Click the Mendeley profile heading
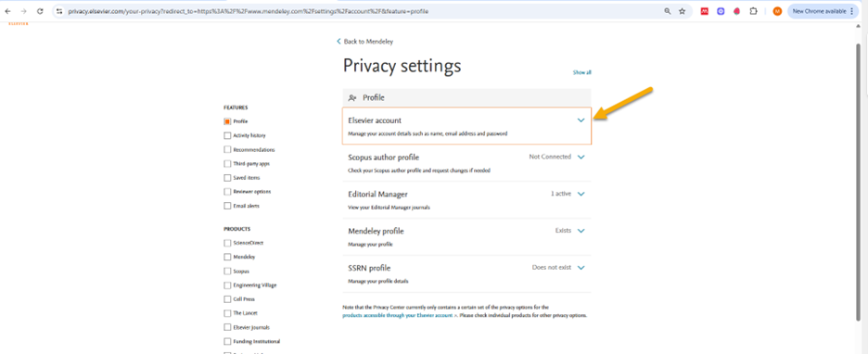 376,231
